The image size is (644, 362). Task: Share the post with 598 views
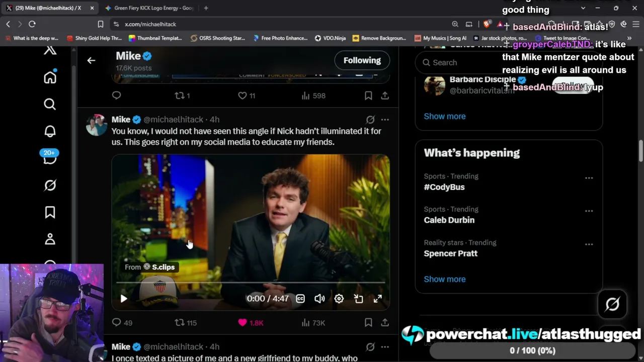385,96
